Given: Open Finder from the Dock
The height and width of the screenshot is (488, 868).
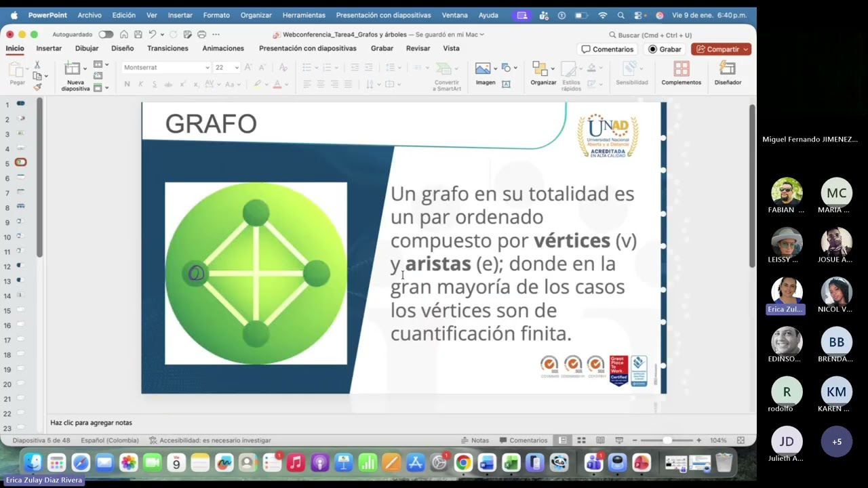Looking at the screenshot, I should pyautogui.click(x=33, y=463).
